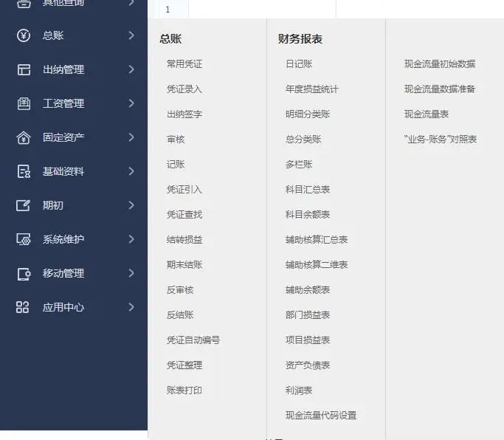Viewport: 504px width, 440px height.
Task: Open 日记账 report
Action: coord(299,64)
